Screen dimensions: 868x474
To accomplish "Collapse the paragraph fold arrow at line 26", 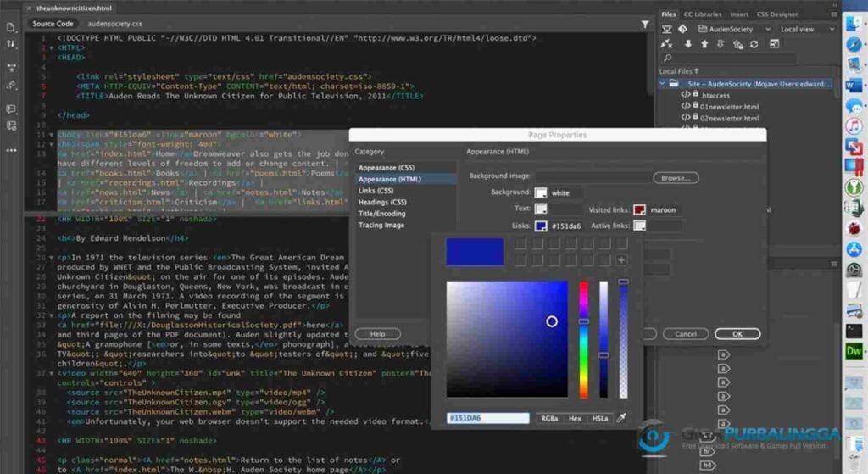I will pyautogui.click(x=52, y=258).
